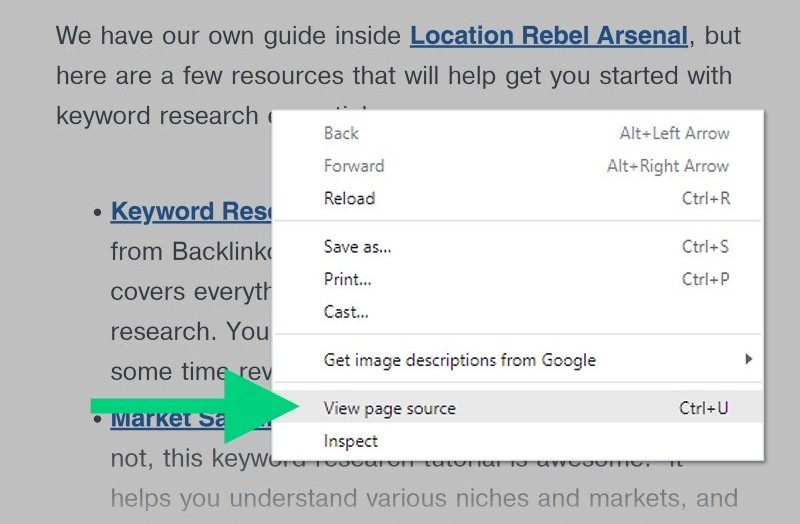Open the Location Rebel Arsenal link

pyautogui.click(x=548, y=37)
